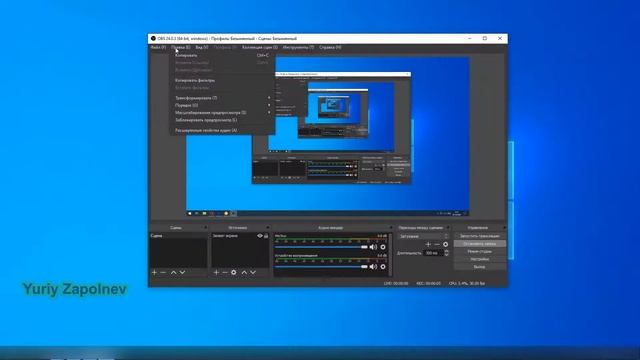The width and height of the screenshot is (640, 360).
Task: Click the LIVE timer in status bar
Action: [396, 283]
